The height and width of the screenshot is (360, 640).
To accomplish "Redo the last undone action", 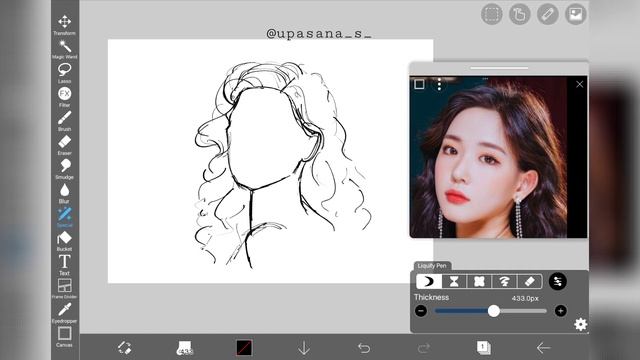I will coord(424,348).
